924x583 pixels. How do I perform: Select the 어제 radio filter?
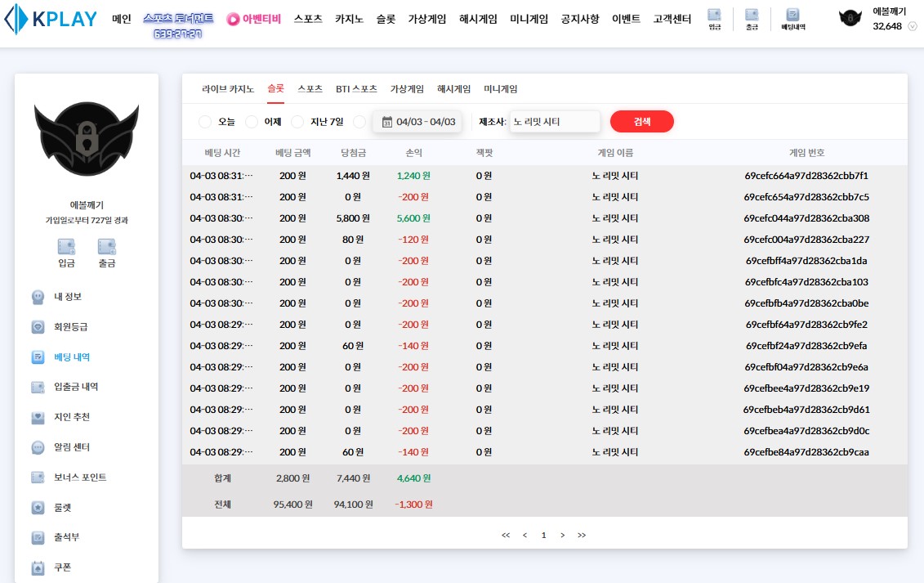252,122
